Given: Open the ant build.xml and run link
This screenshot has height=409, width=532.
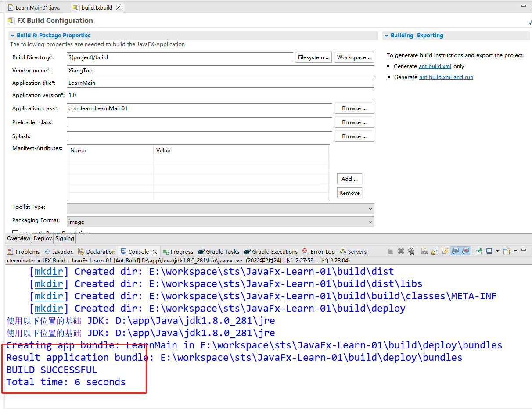Looking at the screenshot, I should tap(446, 77).
